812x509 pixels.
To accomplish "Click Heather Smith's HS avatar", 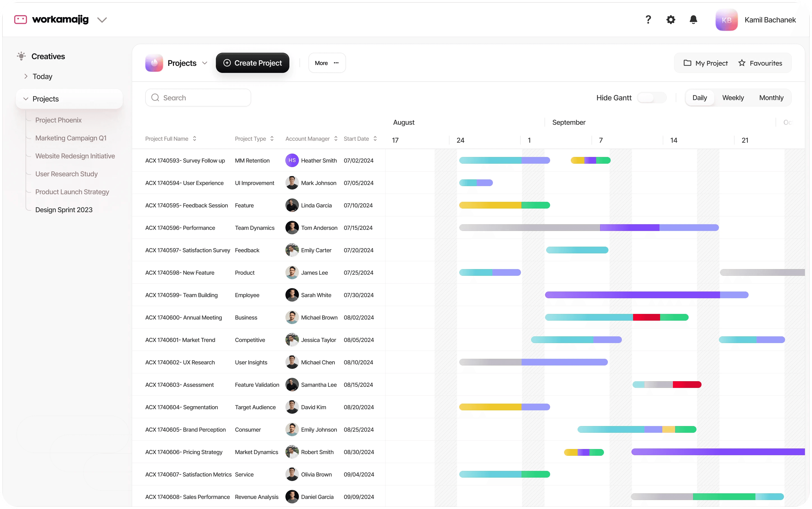I will 292,161.
